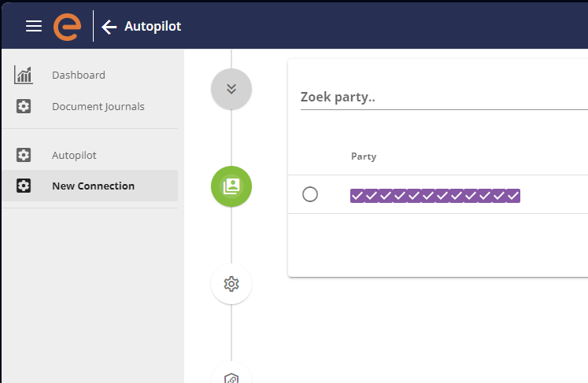Viewport: 588px width, 383px height.
Task: Click the Party column header
Action: click(x=364, y=157)
